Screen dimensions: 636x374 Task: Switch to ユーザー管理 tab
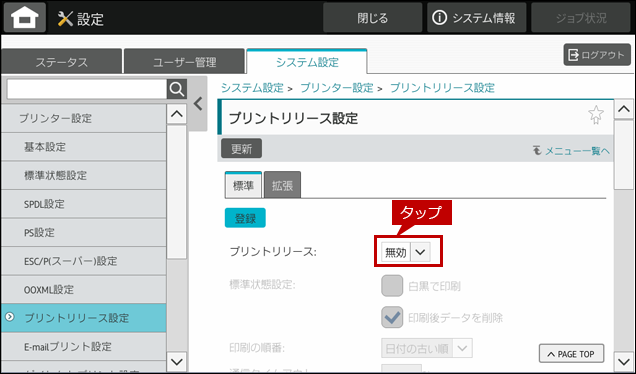184,62
